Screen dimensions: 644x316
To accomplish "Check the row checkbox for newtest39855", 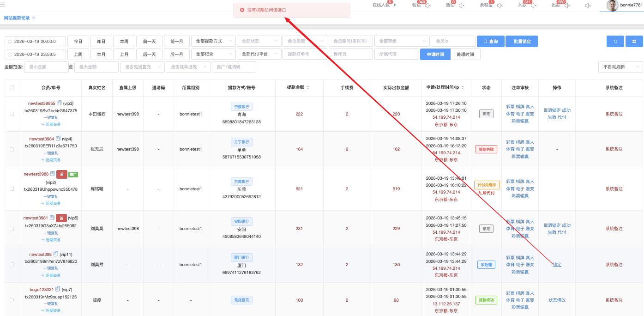I will click(x=12, y=114).
